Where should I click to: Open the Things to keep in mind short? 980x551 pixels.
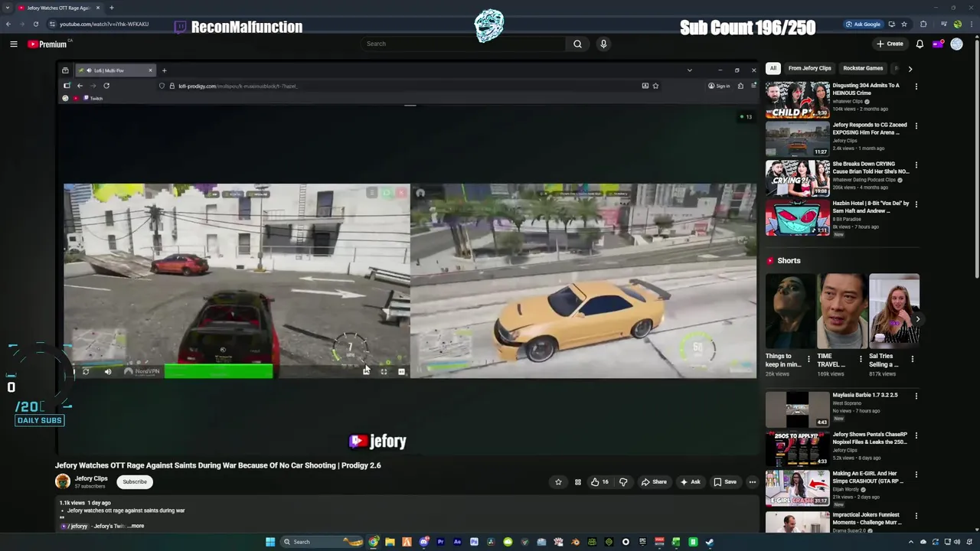[x=789, y=311]
